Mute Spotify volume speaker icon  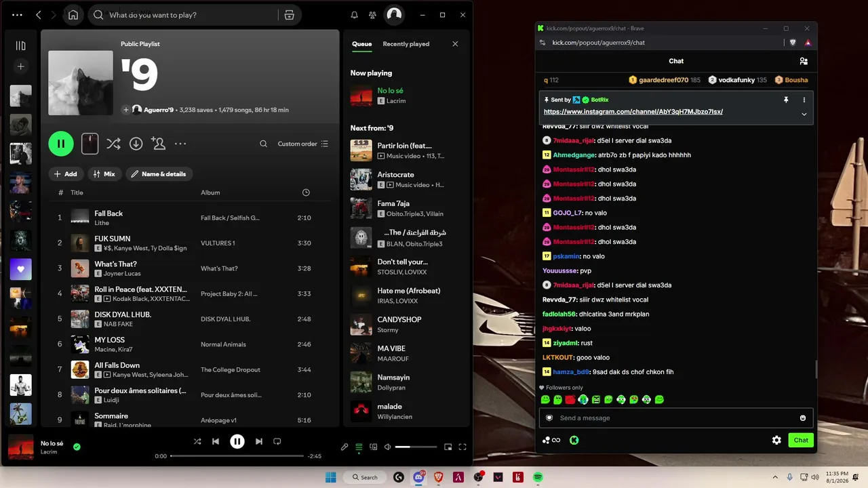pyautogui.click(x=387, y=447)
